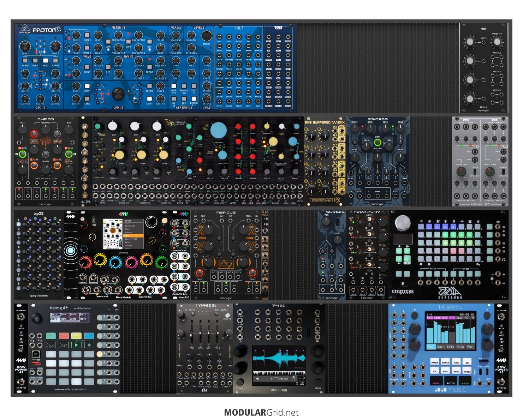Choose Root in the Ensemble Oscillator menu
The height and width of the screenshot is (420, 523).
[x=133, y=235]
